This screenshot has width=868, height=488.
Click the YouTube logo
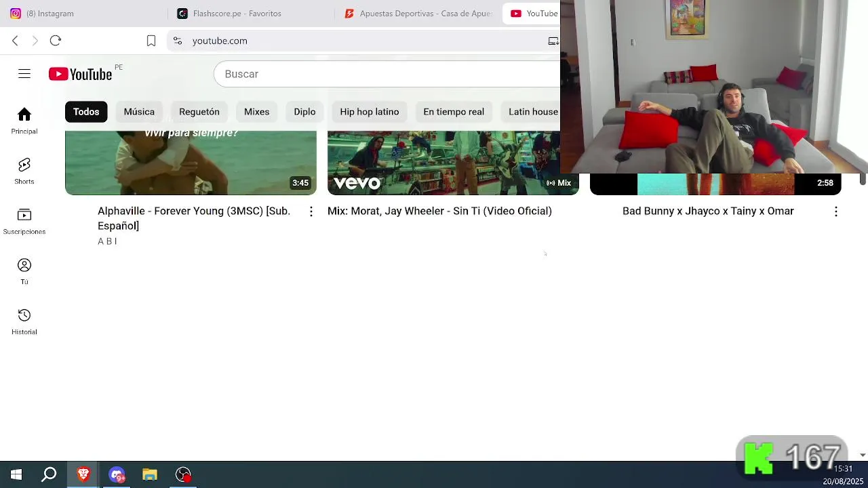[80, 74]
